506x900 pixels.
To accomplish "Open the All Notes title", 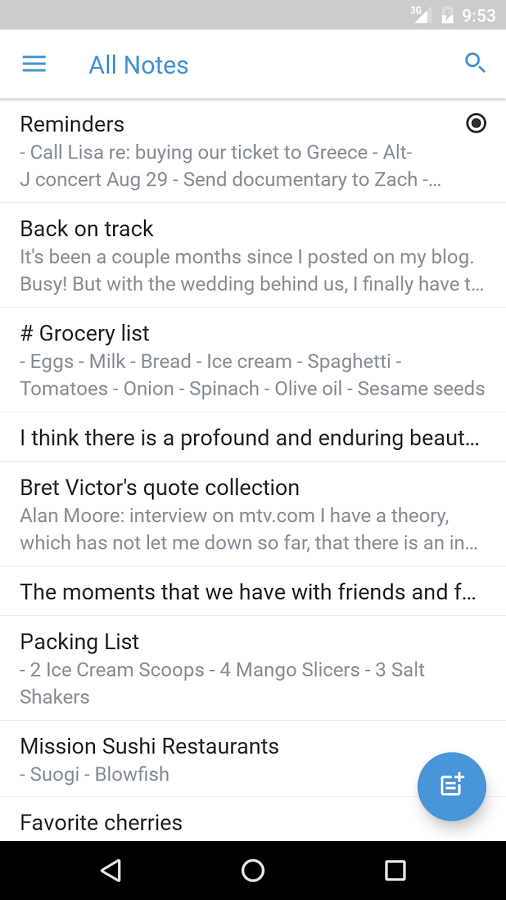I will pyautogui.click(x=138, y=65).
